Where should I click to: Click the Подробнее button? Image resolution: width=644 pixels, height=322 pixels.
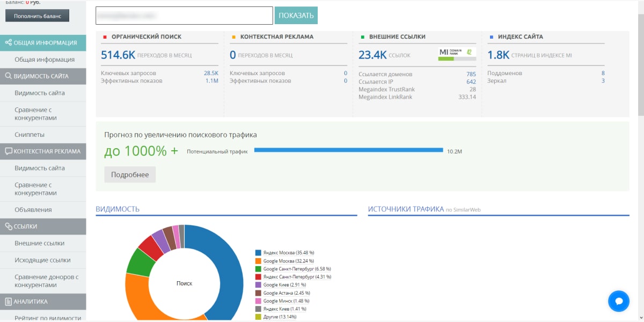(130, 174)
